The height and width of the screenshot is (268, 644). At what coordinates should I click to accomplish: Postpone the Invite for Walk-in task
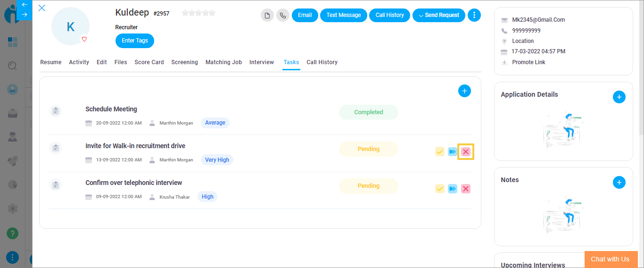[x=453, y=152]
